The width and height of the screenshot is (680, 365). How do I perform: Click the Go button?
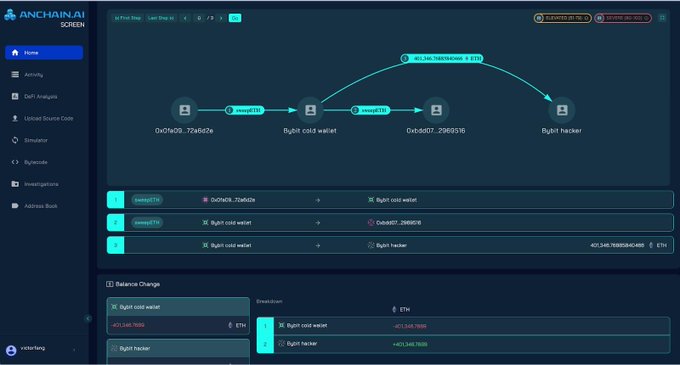[x=235, y=18]
